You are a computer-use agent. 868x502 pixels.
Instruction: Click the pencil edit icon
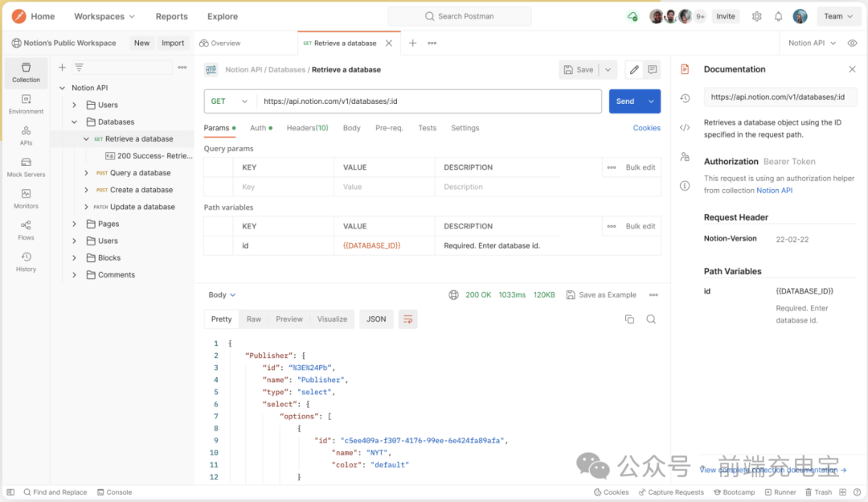634,70
